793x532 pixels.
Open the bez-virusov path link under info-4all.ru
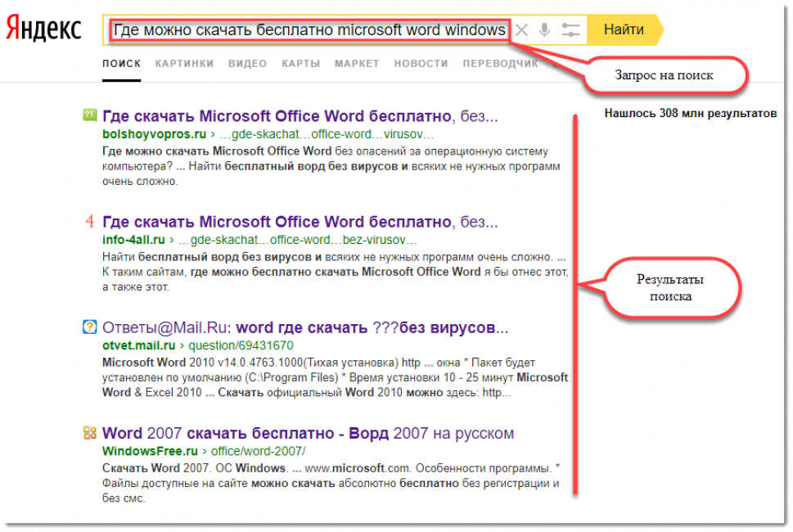point(297,240)
